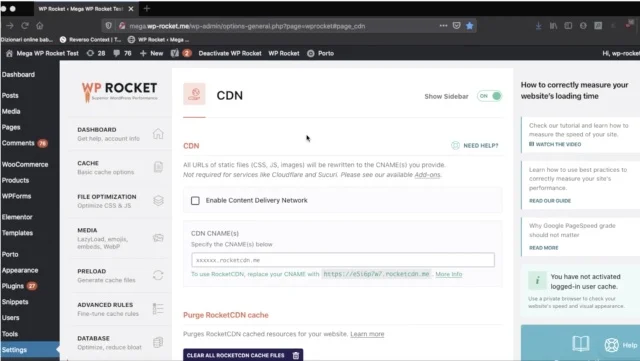Bookmark page with the star icon
640x361 pixels.
[x=470, y=26]
